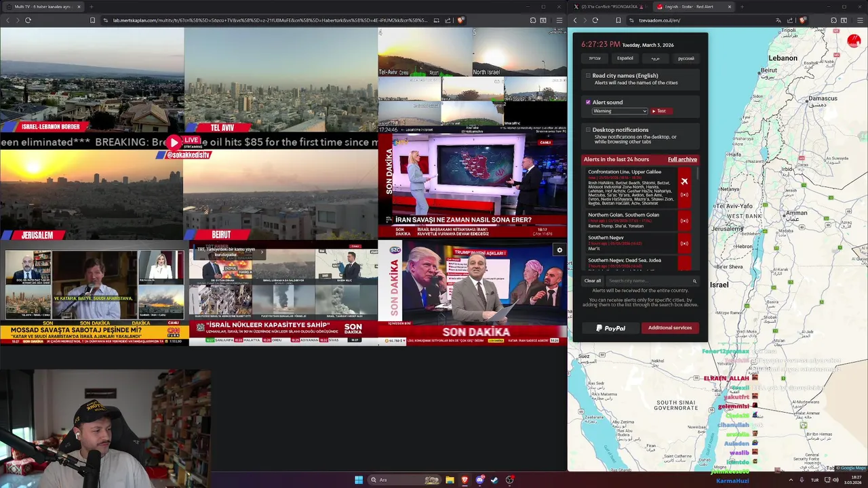Screen dimensions: 868x488
Task: Play the siren icon for the Confrontation Line alert
Action: 684,195
